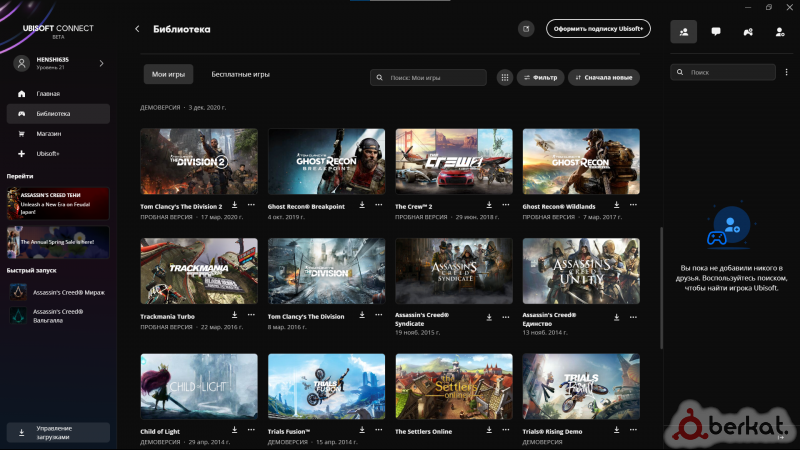Switch to the Бесплатные игры tab
800x450 pixels.
pyautogui.click(x=240, y=74)
